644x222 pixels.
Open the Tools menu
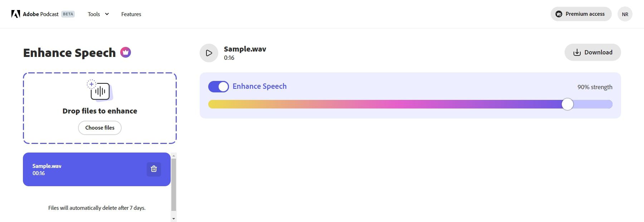click(94, 14)
